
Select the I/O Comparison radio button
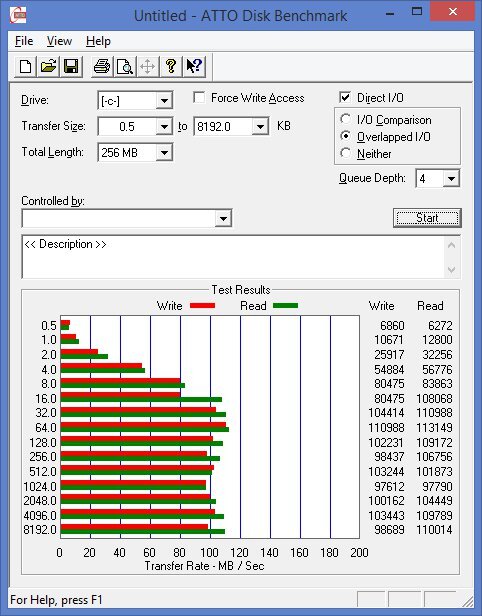(x=345, y=119)
